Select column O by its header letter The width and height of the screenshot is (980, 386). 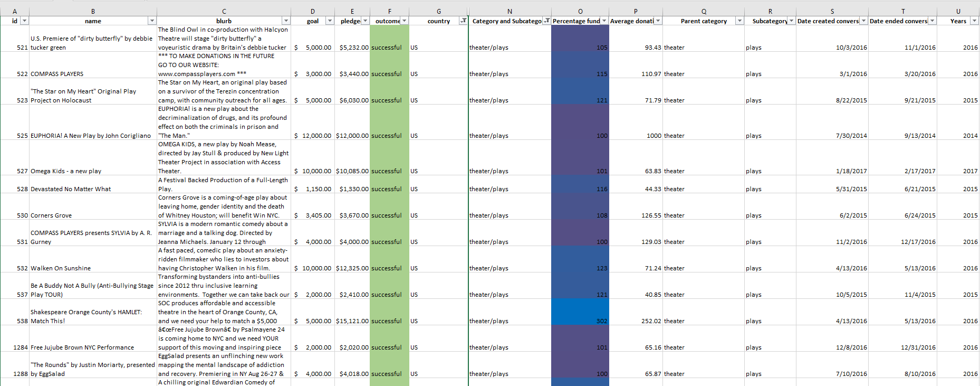580,11
